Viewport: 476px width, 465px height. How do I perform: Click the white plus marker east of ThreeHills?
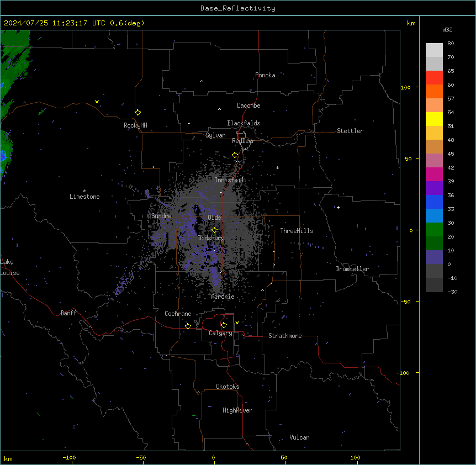(338, 207)
